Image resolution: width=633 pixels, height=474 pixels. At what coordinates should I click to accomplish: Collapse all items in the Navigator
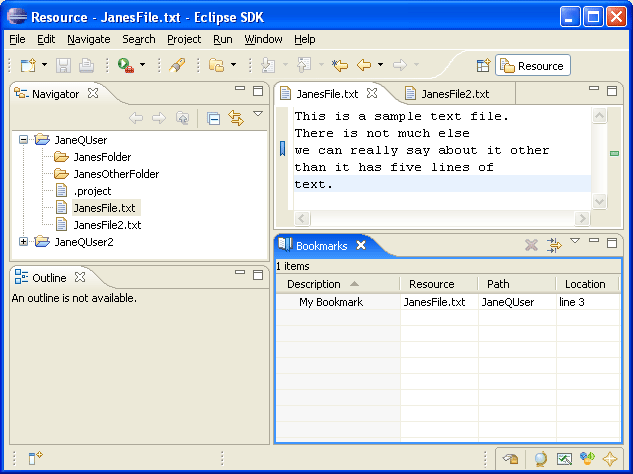pyautogui.click(x=213, y=118)
